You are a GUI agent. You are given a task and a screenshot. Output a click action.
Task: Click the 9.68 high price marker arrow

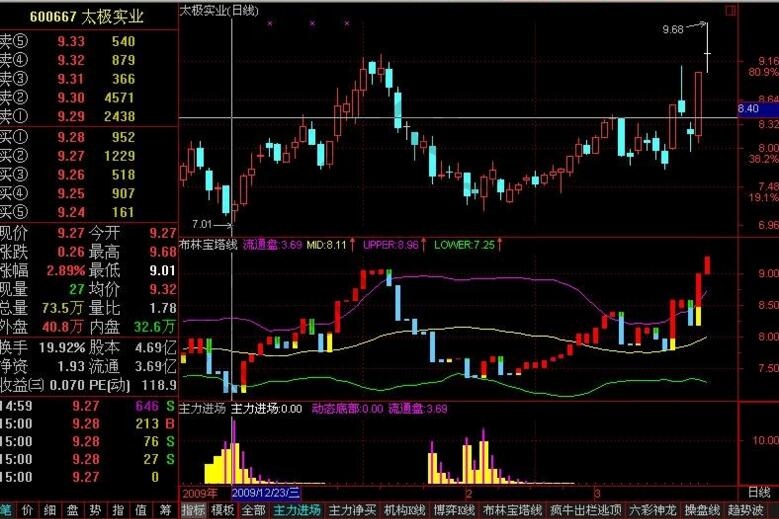696,26
